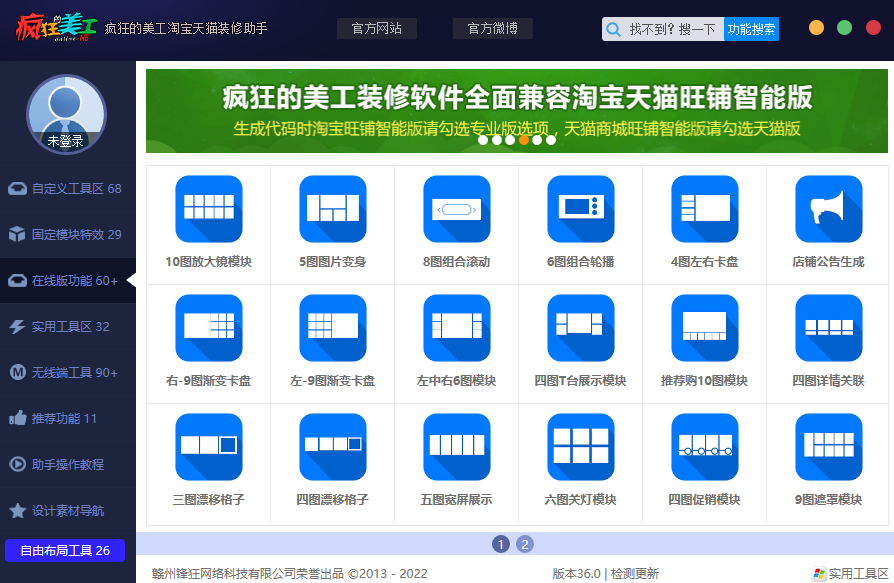This screenshot has height=583, width=894.
Task: Go to 设计素材导航 in sidebar
Action: [x=68, y=511]
